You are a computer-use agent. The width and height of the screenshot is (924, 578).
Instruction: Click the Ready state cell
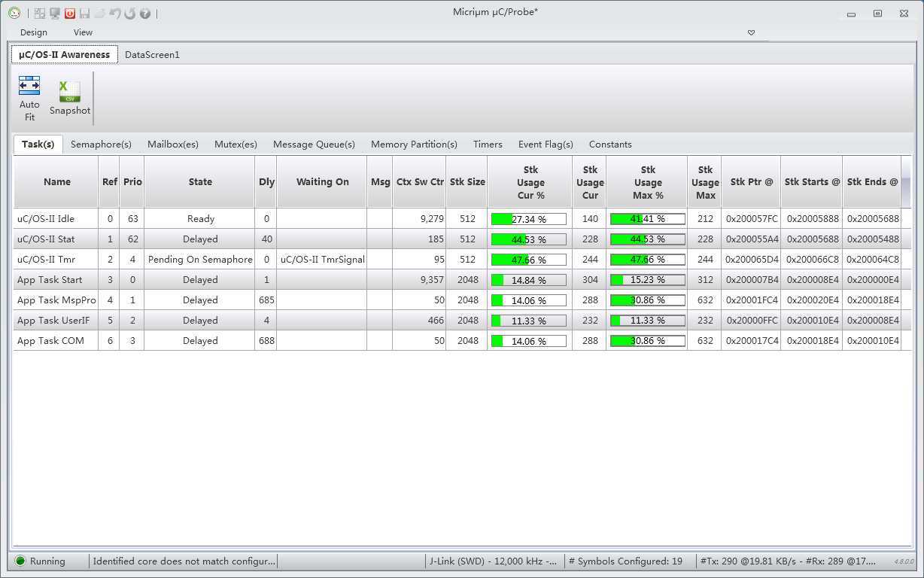(x=201, y=219)
